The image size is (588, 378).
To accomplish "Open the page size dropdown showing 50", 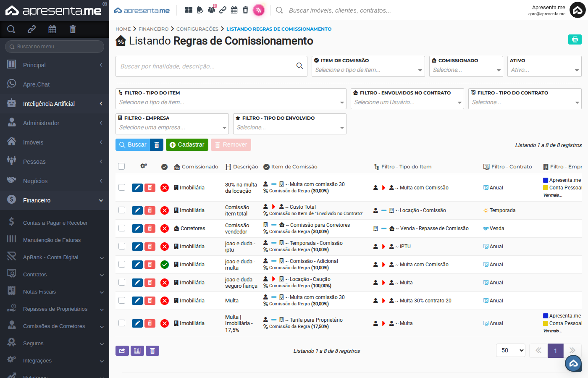I will [511, 350].
